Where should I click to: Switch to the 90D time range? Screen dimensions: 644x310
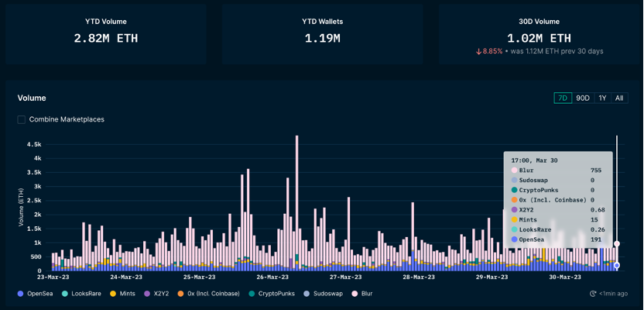(x=582, y=98)
